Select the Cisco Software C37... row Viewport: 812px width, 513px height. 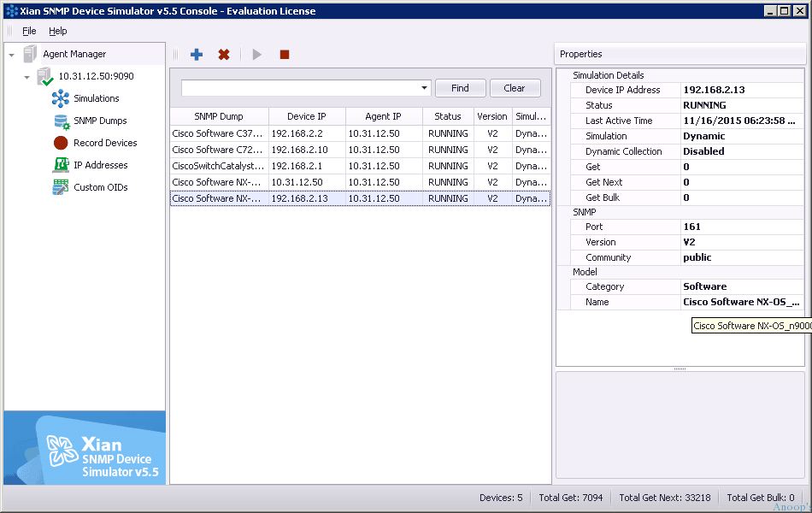click(x=360, y=133)
